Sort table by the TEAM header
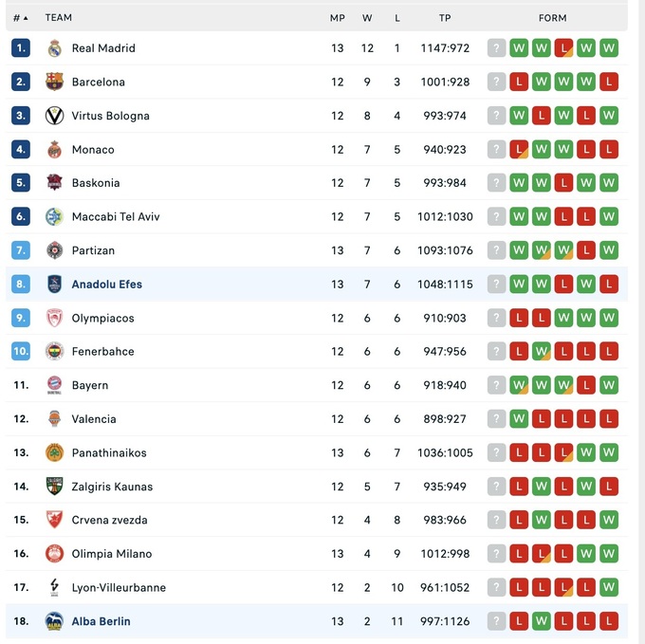The image size is (645, 644). coord(59,18)
